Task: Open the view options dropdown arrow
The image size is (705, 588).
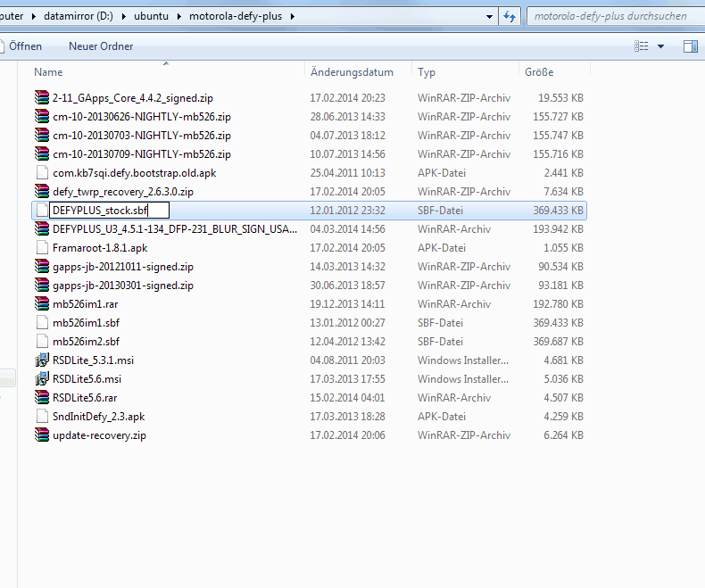Action: pyautogui.click(x=660, y=46)
